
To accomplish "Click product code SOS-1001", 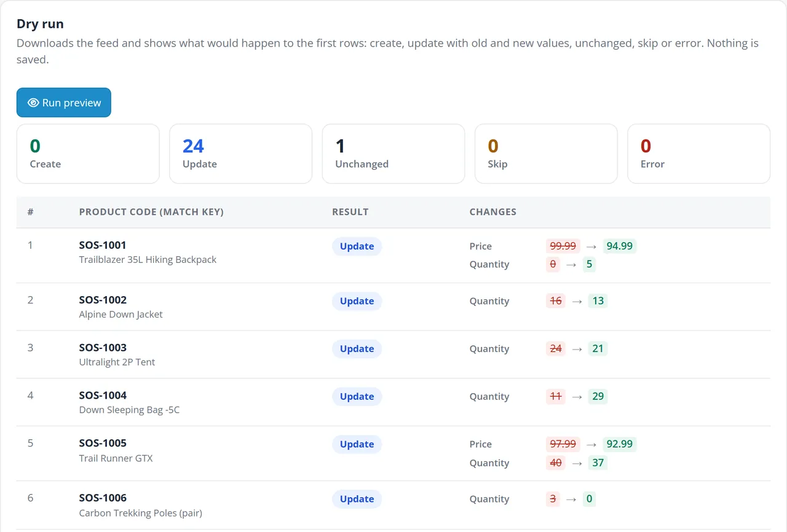I will [103, 245].
